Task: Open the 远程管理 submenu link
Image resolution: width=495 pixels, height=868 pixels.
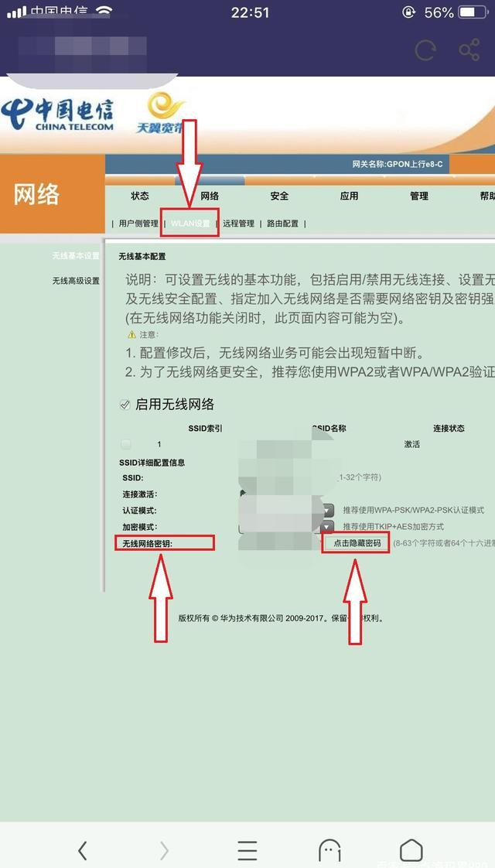Action: (238, 224)
